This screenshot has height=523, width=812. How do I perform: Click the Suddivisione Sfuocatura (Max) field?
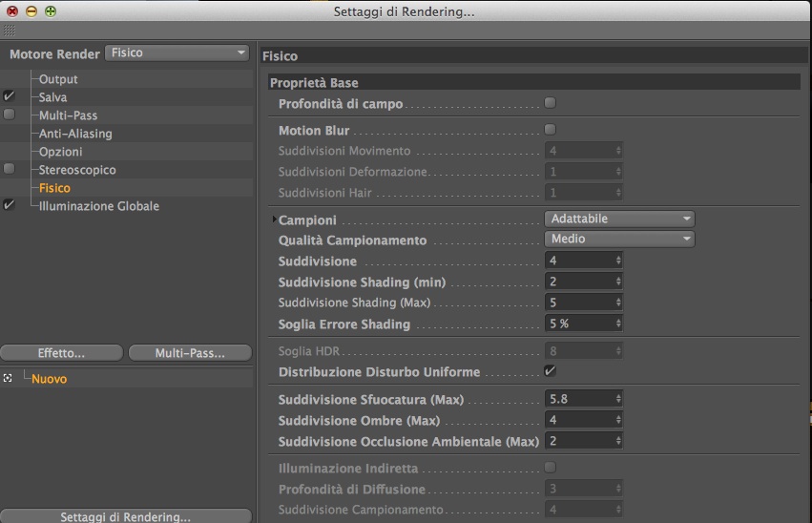pos(579,399)
